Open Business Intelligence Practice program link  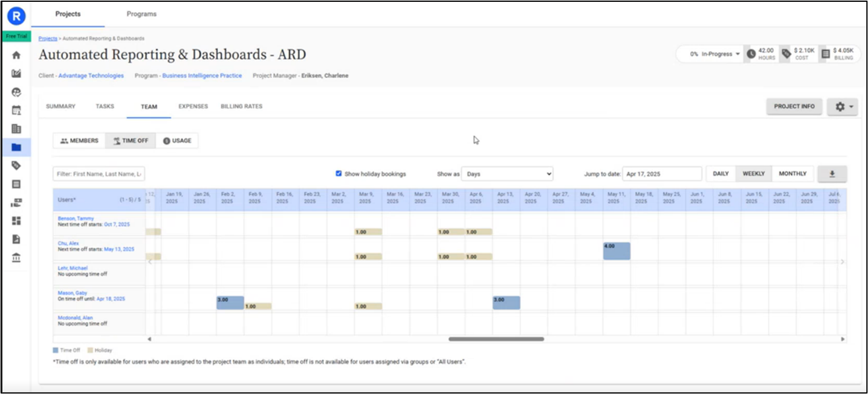(202, 76)
